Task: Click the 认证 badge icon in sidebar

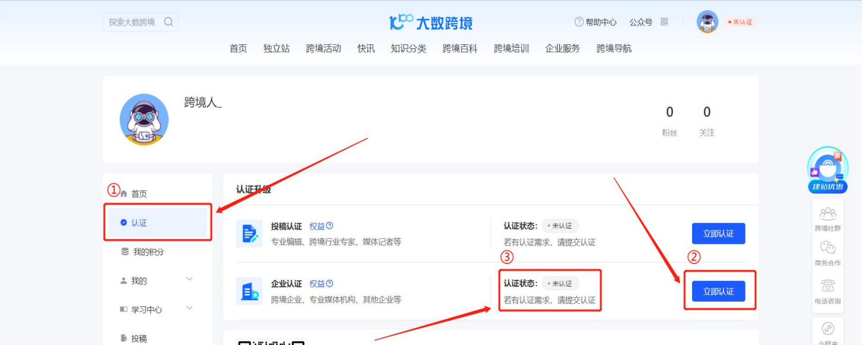Action: coord(124,223)
